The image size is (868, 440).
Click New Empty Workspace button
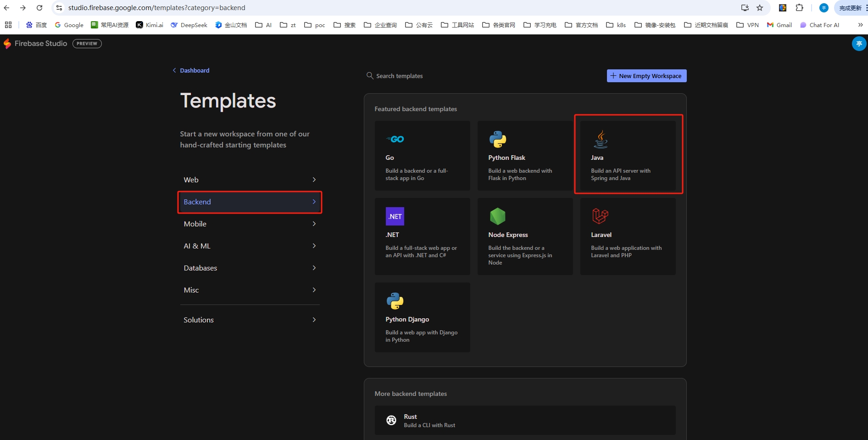tap(646, 76)
